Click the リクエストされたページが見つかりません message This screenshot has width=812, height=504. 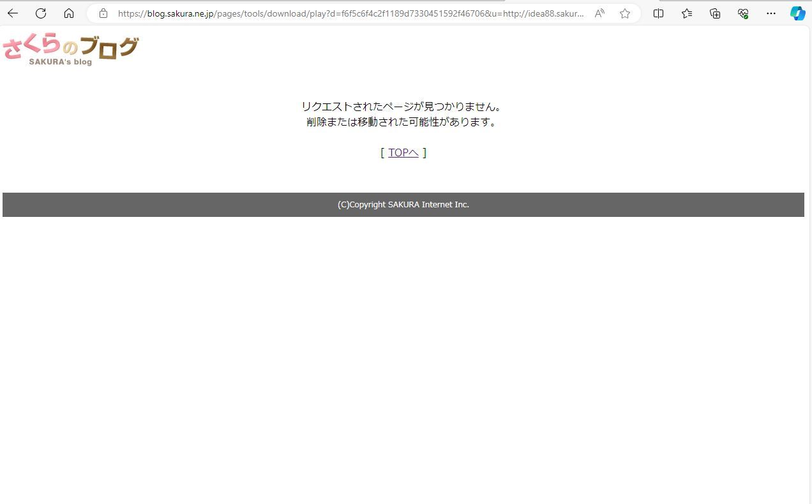point(402,107)
